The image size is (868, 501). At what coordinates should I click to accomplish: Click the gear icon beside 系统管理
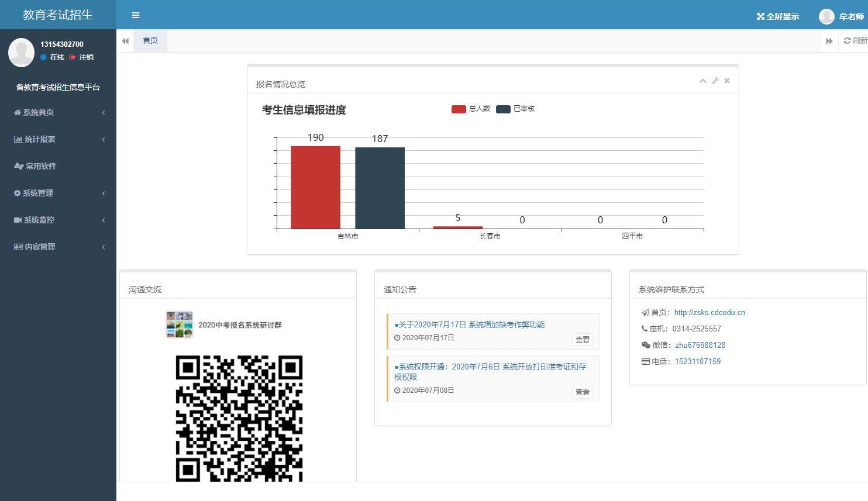(18, 193)
